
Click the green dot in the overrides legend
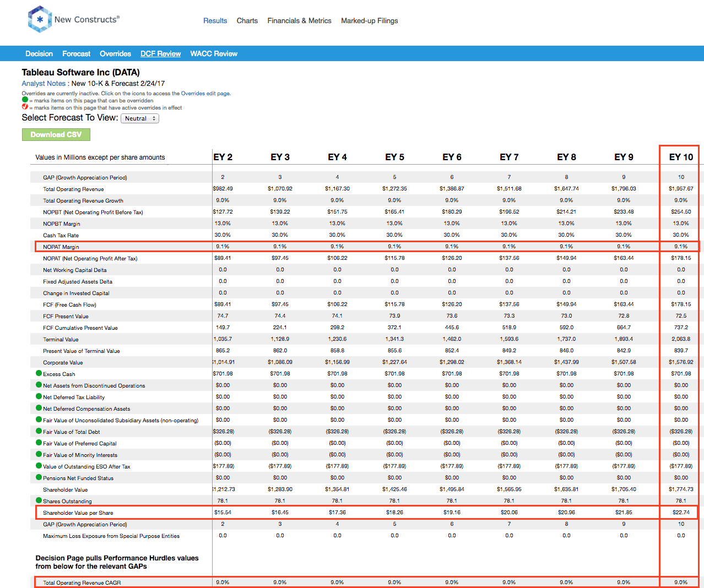tap(25, 100)
